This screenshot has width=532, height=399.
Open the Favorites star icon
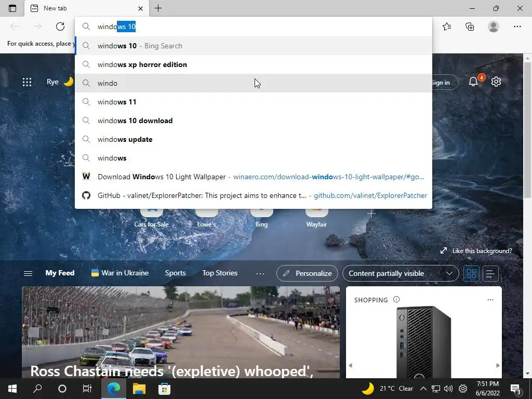(x=447, y=26)
